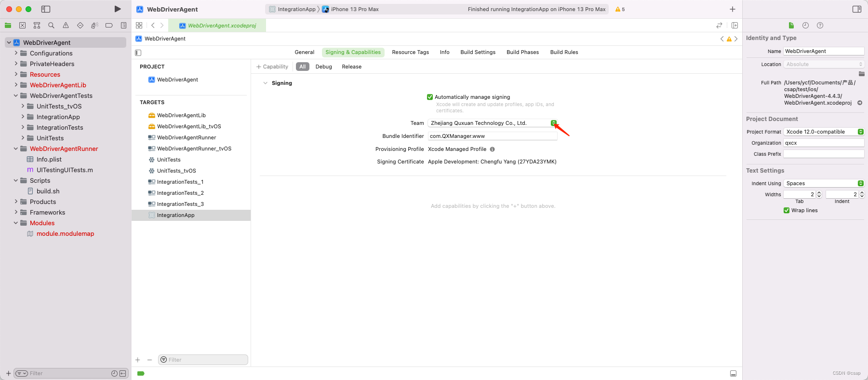Open the report navigator
Viewport: 868px width, 380px height.
123,25
